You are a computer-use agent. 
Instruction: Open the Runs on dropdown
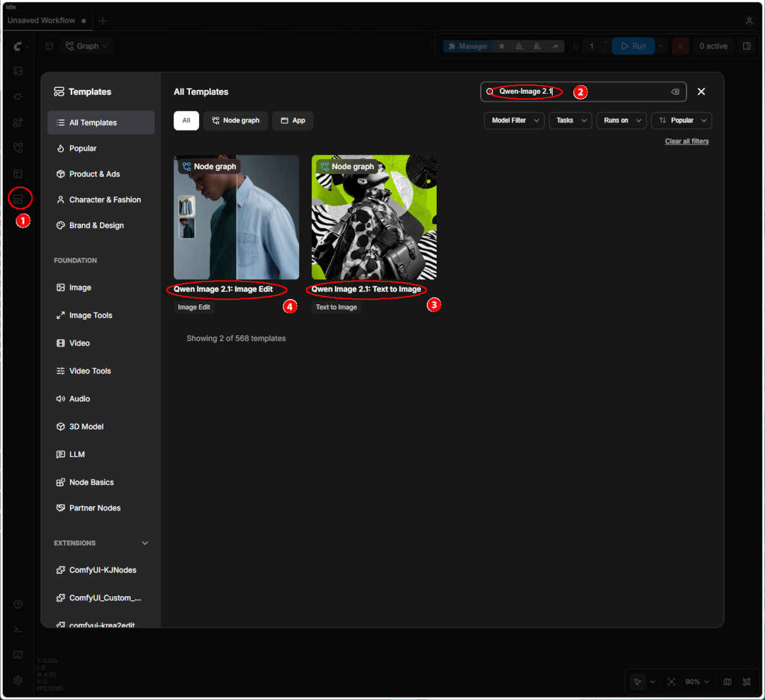coord(622,120)
